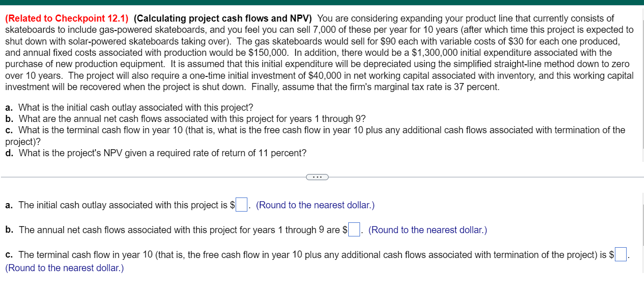Click the Round to the nearest dollar hint for part a
This screenshot has height=281, width=644.
click(x=314, y=205)
